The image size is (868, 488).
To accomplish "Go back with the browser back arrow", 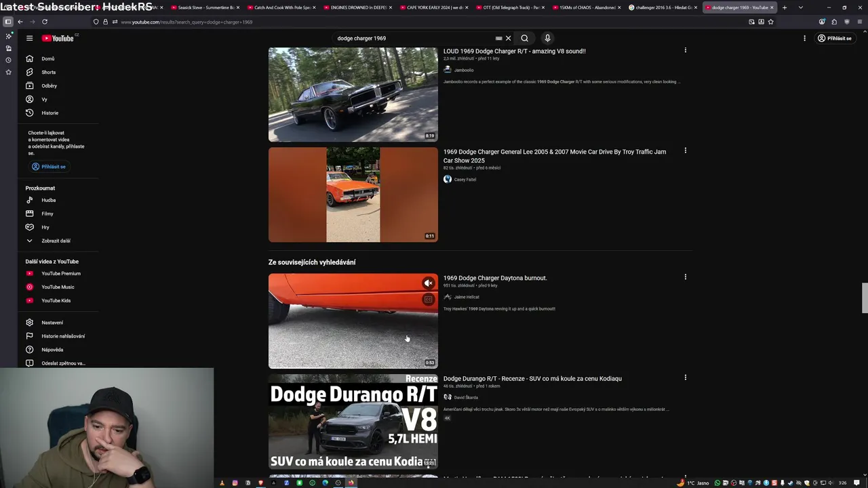I will tap(20, 22).
